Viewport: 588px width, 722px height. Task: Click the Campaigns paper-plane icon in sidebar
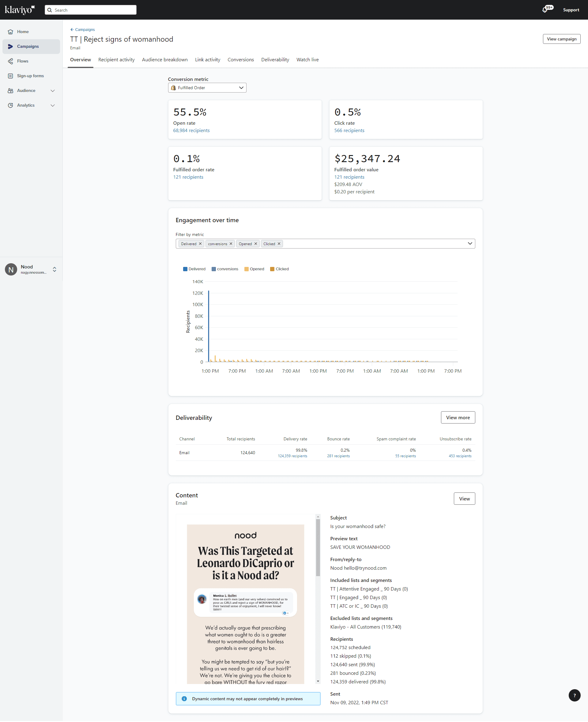10,47
